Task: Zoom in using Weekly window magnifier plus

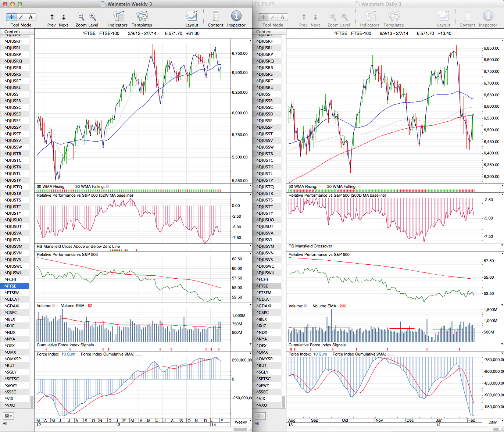Action: coord(93,17)
